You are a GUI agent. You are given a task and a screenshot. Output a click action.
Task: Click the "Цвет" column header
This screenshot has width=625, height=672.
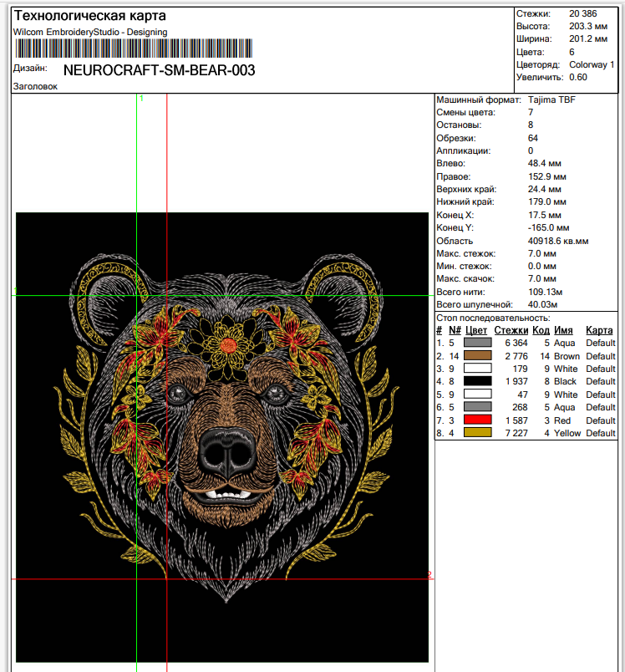point(476,330)
